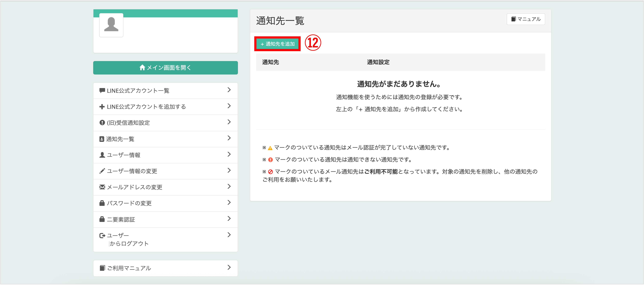Click book icon beside ご利用マニュアル
The width and height of the screenshot is (644, 285).
[x=102, y=268]
